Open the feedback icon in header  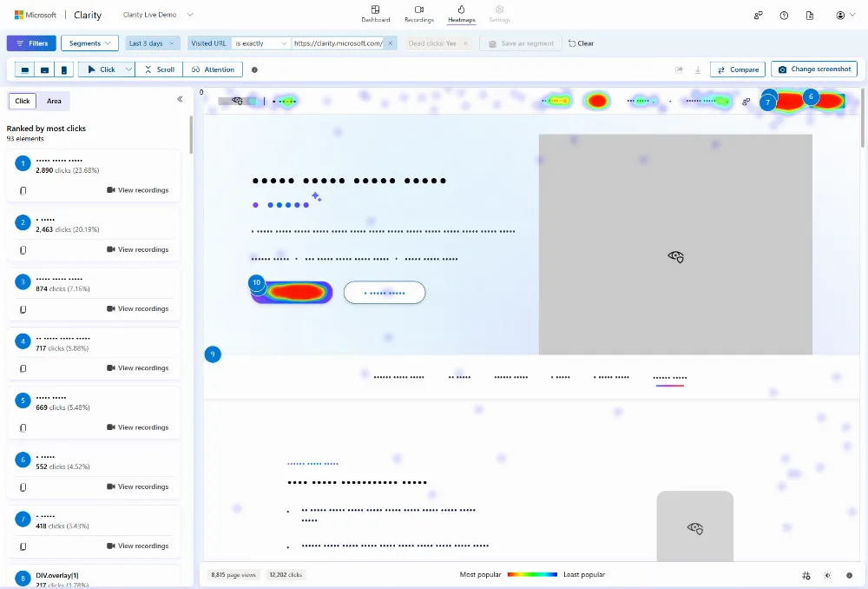pyautogui.click(x=758, y=16)
